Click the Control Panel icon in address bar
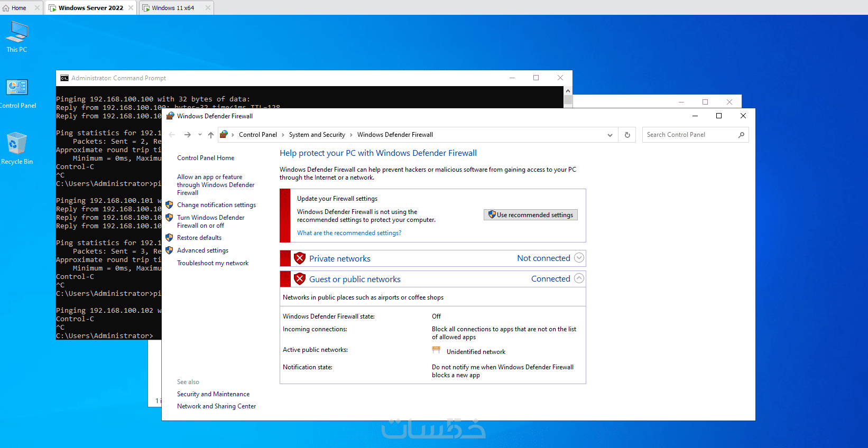 click(224, 135)
